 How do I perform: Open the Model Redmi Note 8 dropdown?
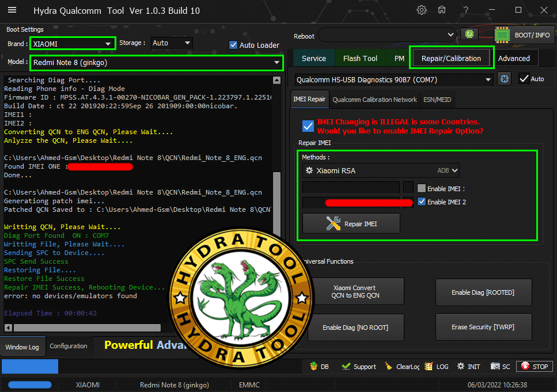276,62
